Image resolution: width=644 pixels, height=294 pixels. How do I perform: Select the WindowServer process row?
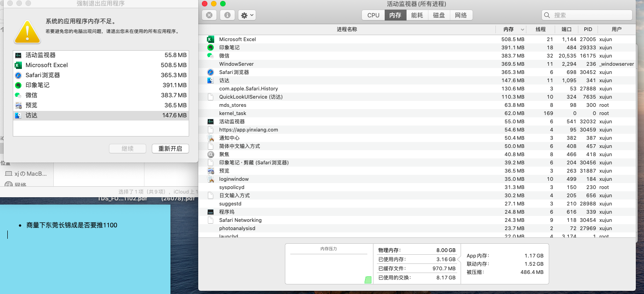[x=346, y=64]
